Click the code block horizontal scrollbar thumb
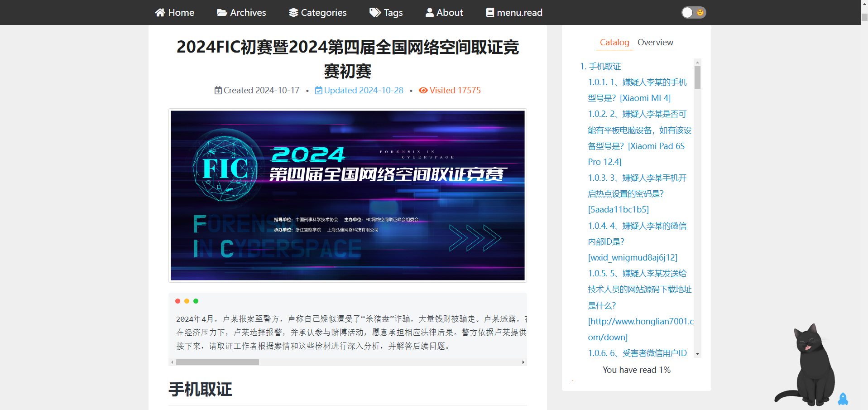Screen dimensions: 868x410 click(217, 362)
